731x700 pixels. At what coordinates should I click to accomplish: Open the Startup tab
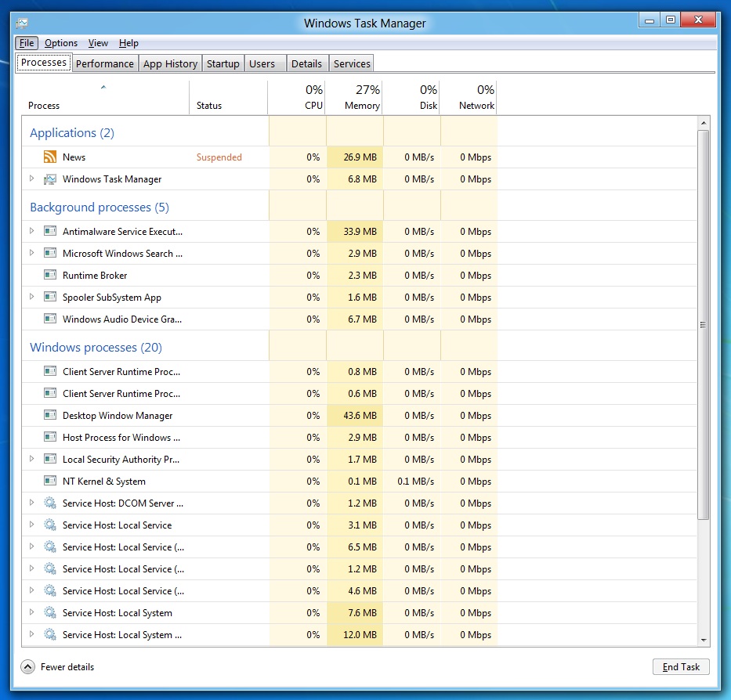click(223, 63)
